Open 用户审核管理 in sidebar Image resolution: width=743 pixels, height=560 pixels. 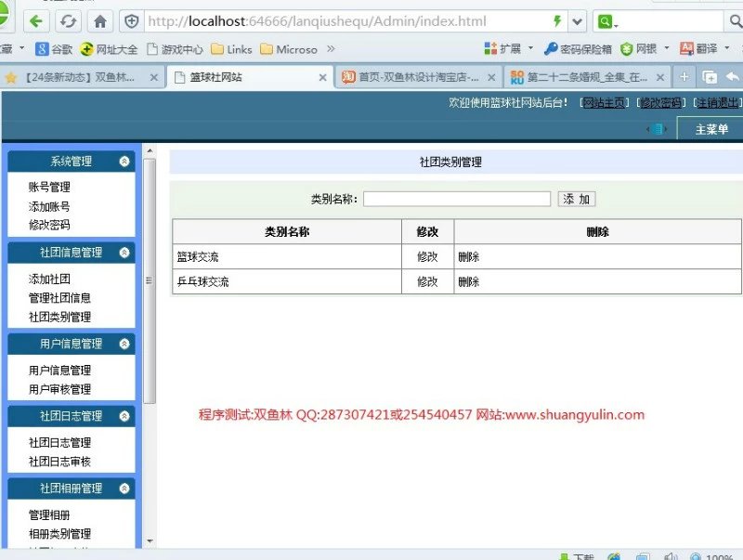pos(59,389)
